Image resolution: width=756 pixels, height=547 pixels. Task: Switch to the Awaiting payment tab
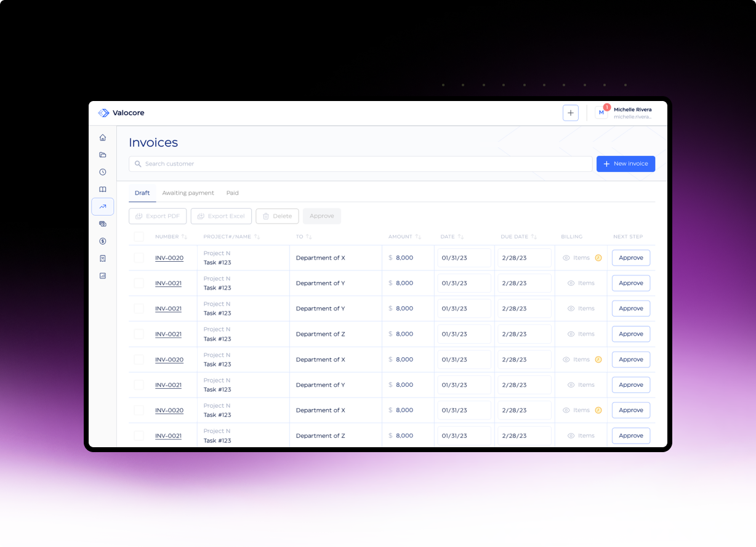[188, 193]
